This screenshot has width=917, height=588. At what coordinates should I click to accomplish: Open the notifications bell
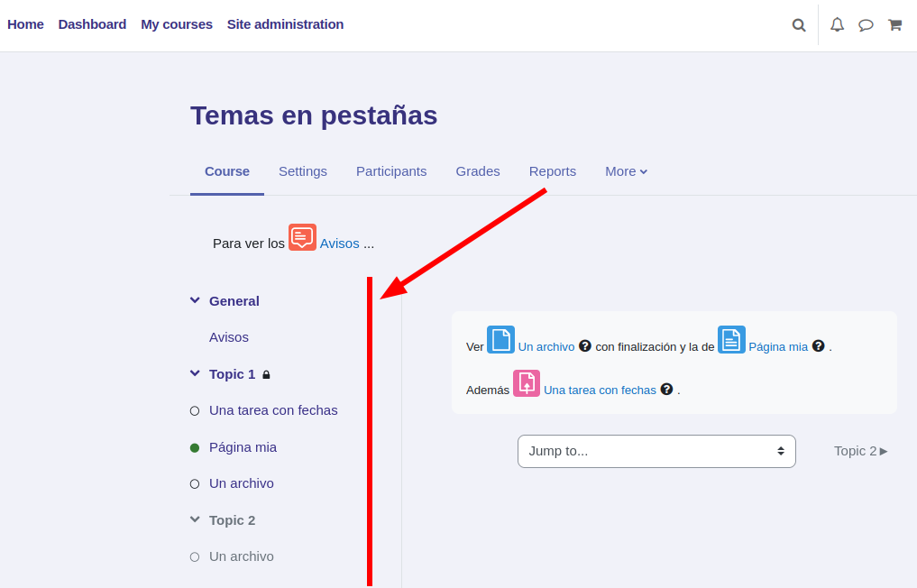[838, 24]
